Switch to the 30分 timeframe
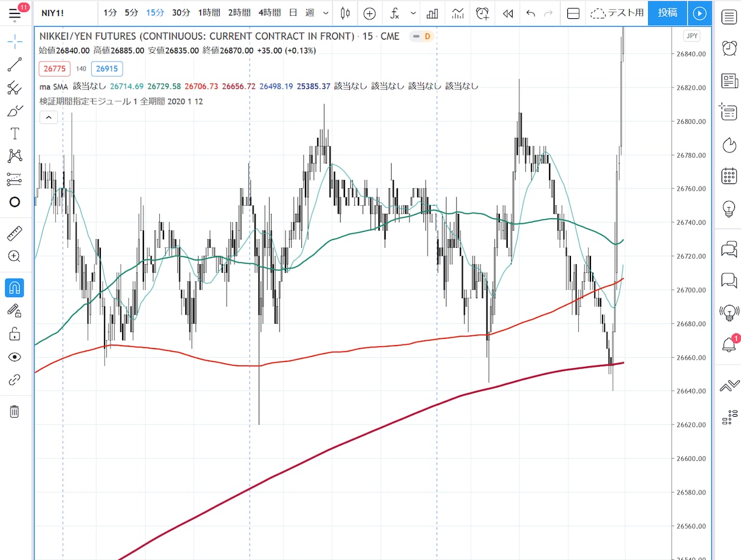Screen dimensions: 741x560 point(181,13)
